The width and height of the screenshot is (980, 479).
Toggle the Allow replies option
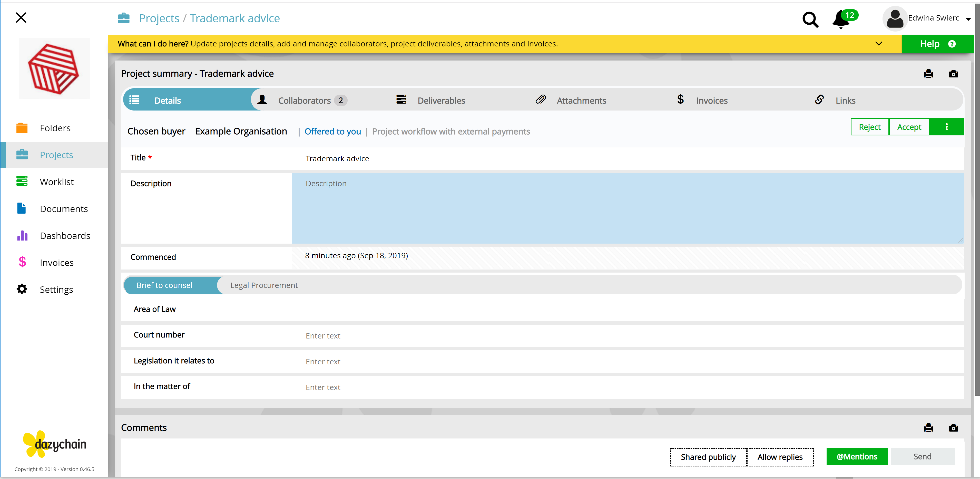pos(780,457)
